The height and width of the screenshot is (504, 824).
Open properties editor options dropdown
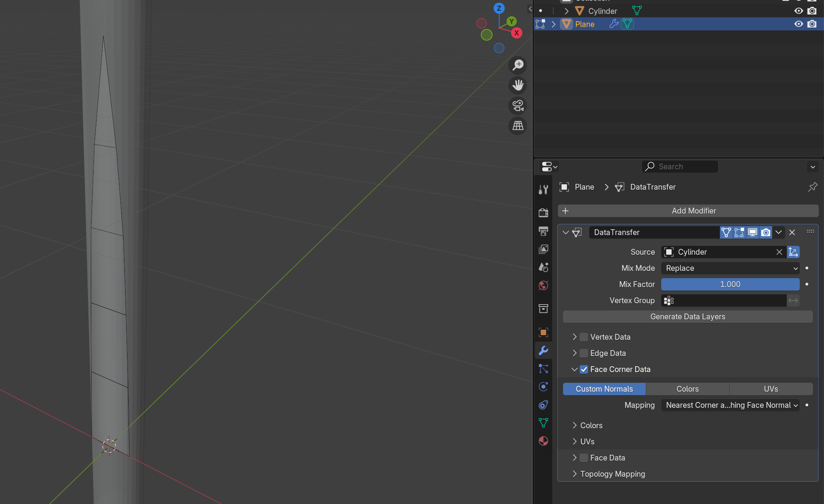pyautogui.click(x=812, y=167)
